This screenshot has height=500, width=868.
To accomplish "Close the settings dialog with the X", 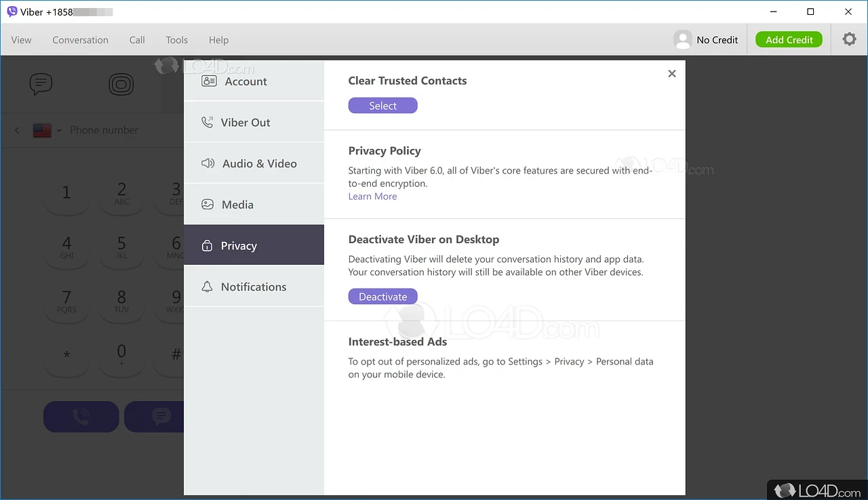I will tap(672, 73).
